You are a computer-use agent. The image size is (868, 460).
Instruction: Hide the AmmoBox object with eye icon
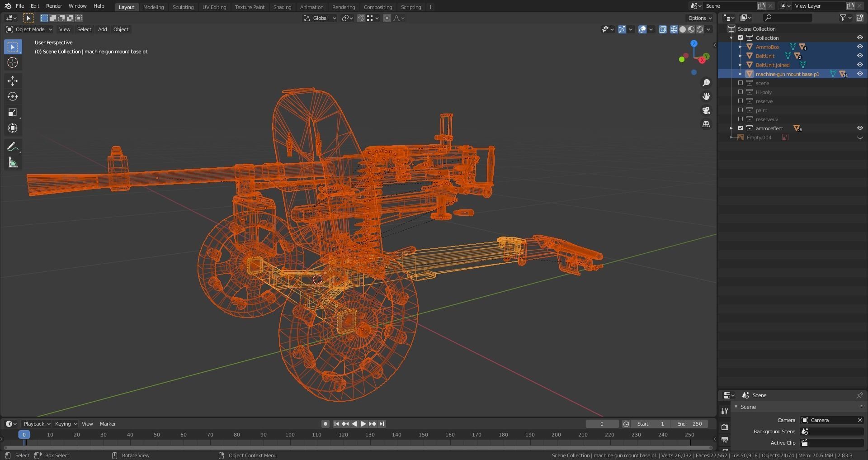[x=859, y=47]
